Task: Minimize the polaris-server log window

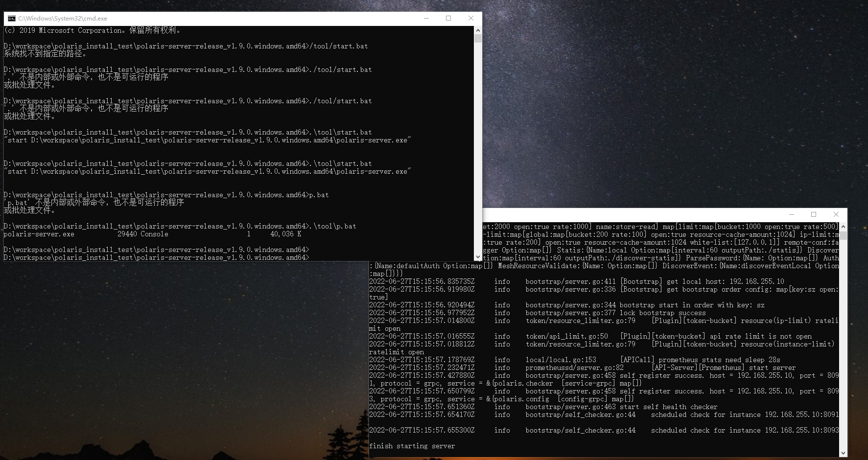Action: [x=791, y=214]
